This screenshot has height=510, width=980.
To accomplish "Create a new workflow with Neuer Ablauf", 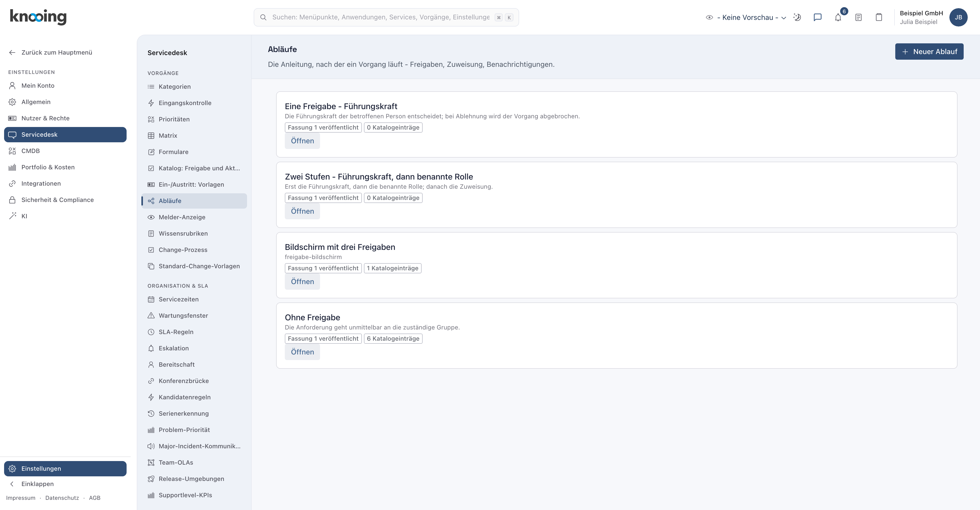I will tap(929, 51).
